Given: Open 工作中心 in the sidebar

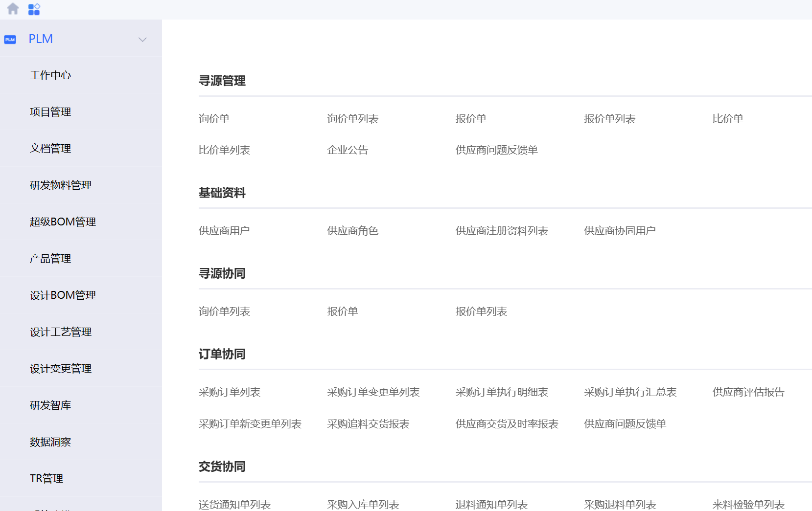Looking at the screenshot, I should (50, 75).
